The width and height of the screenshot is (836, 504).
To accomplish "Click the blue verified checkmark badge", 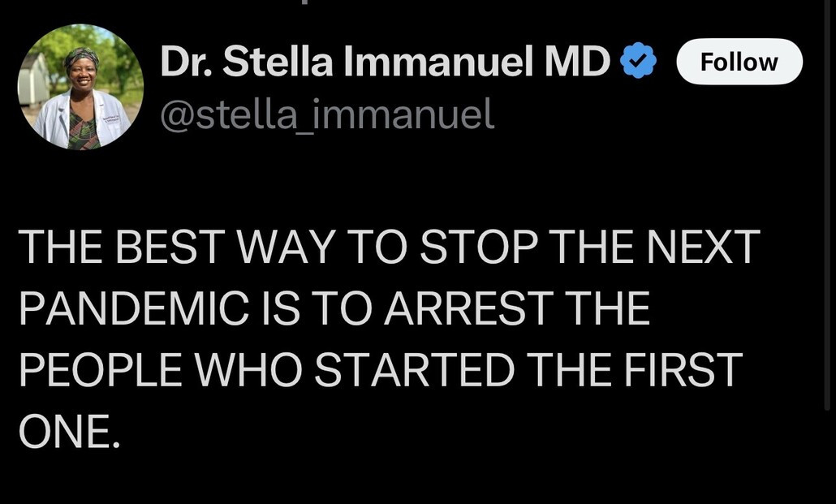I will coord(639,62).
